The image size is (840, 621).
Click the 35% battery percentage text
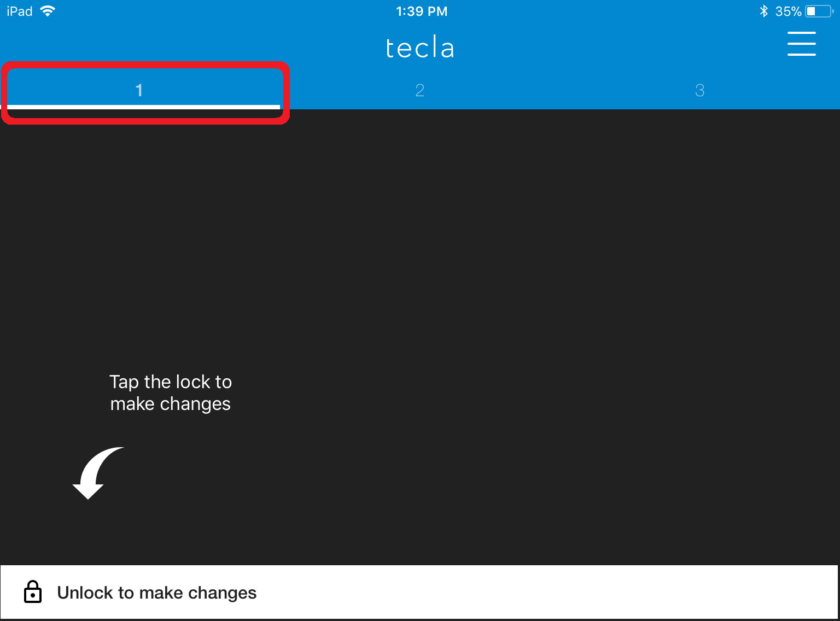tap(788, 11)
